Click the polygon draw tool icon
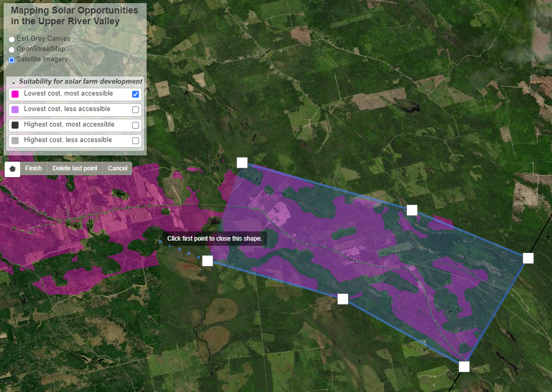Image resolution: width=552 pixels, height=392 pixels. (x=12, y=169)
